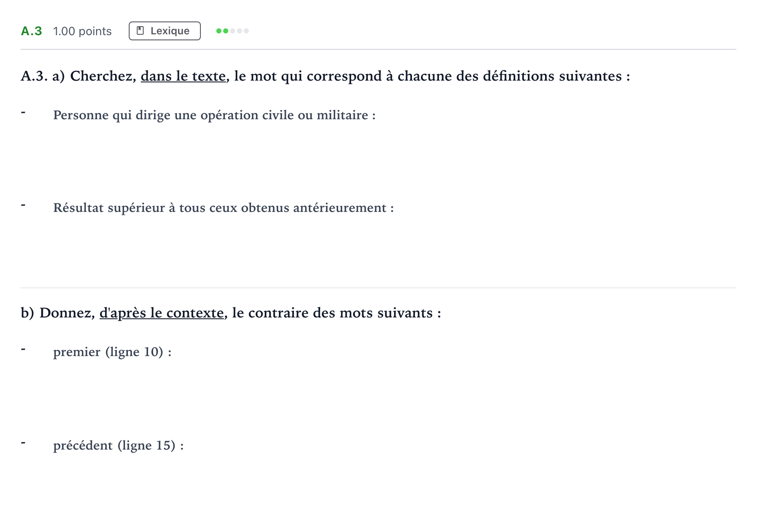Select the second green difficulty dot

226,31
